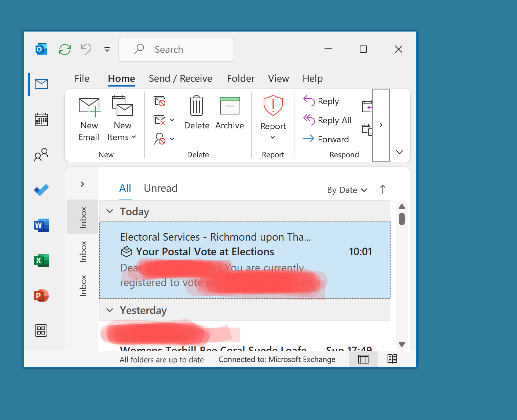The height and width of the screenshot is (420, 517).
Task: Open New Items dropdown
Action: point(122,119)
